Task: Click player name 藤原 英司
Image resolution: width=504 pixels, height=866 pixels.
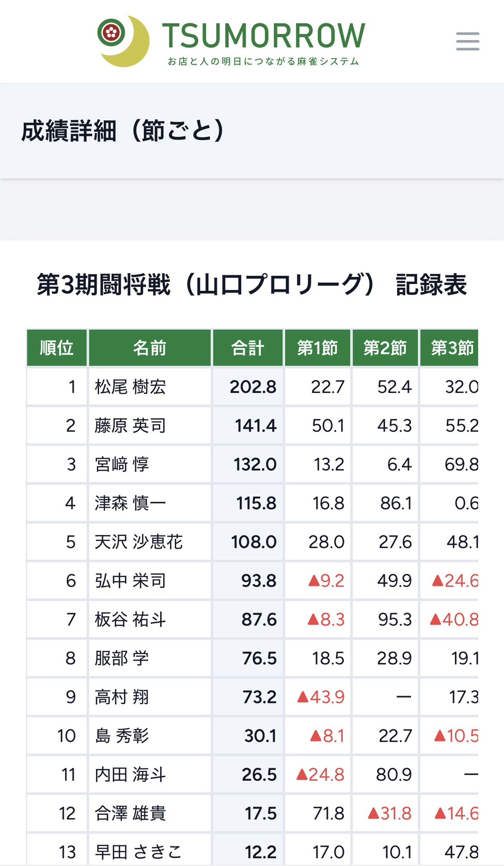Action: (x=130, y=426)
